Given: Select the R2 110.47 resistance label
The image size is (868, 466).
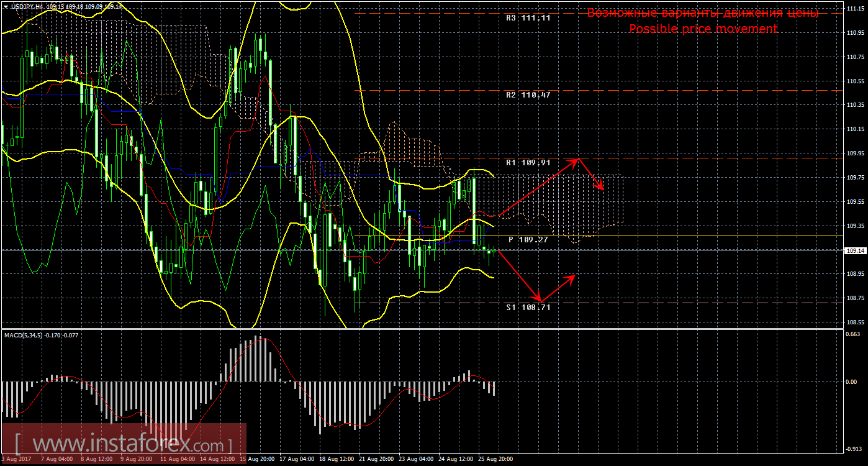Looking at the screenshot, I should click(x=528, y=95).
